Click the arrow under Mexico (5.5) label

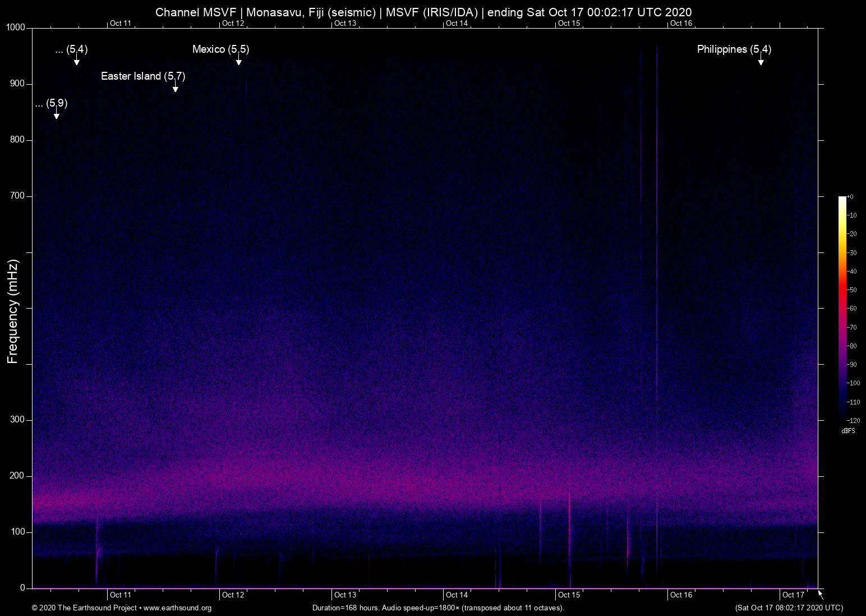pos(238,61)
